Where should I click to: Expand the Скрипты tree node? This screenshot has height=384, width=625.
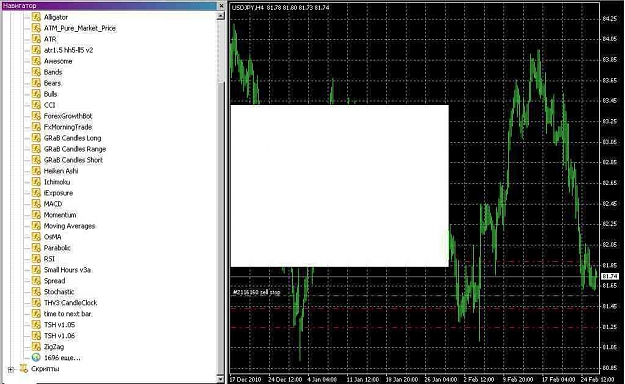(11, 369)
